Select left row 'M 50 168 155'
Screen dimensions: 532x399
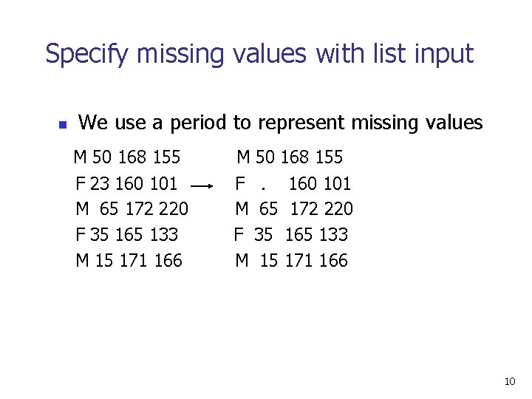coord(127,157)
